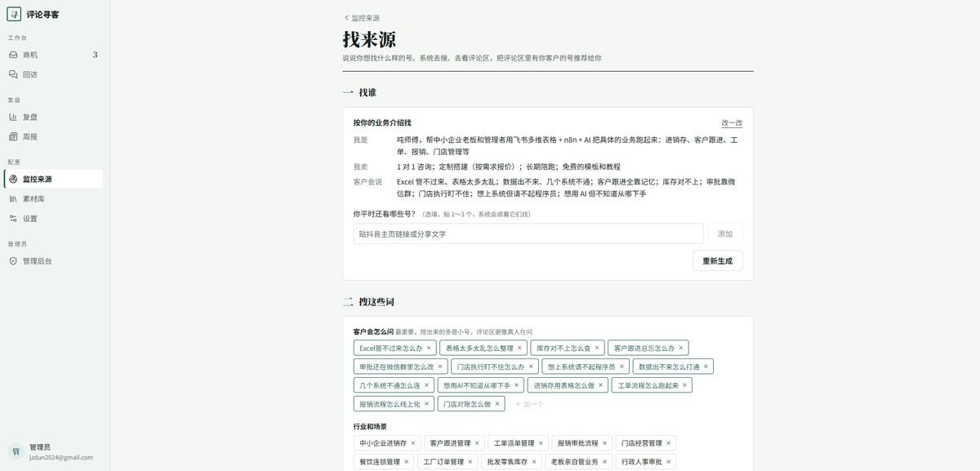Delete the 审批还在微信群里怎么改 tag
The image size is (980, 471).
pyautogui.click(x=439, y=367)
